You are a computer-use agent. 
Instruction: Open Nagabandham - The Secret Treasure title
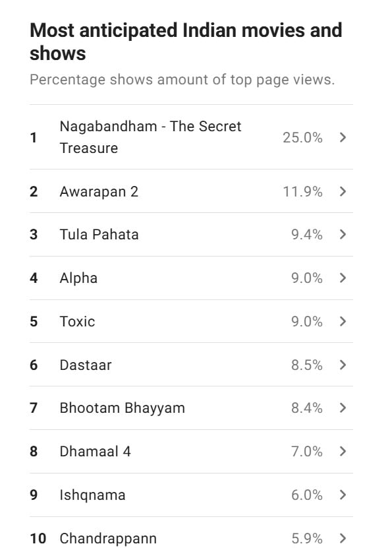pyautogui.click(x=150, y=137)
